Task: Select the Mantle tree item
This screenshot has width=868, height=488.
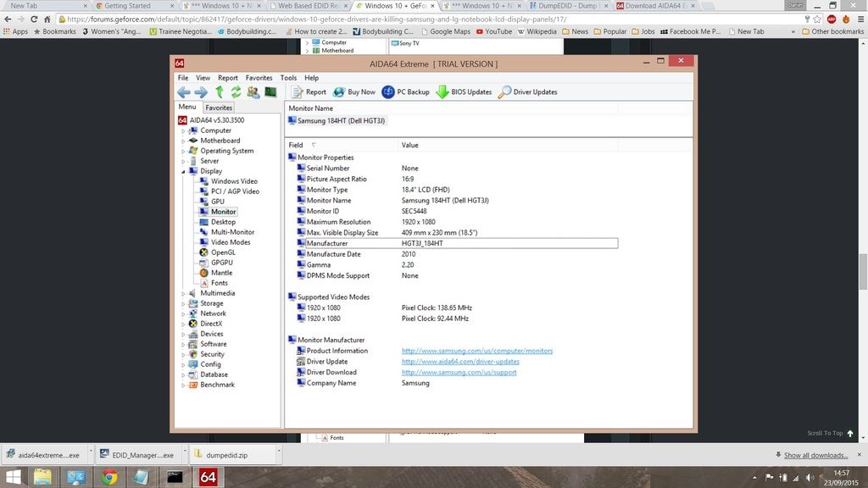Action: 221,273
